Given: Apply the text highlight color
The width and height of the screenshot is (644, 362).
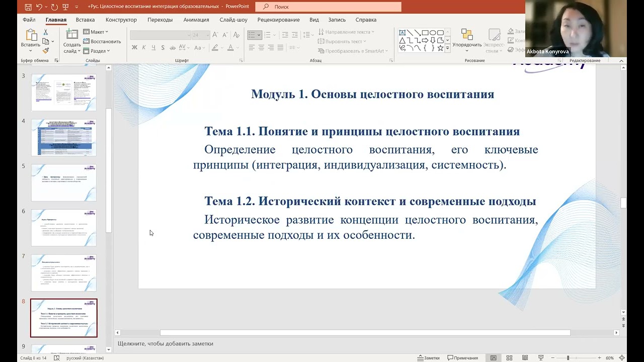Looking at the screenshot, I should pos(215,48).
